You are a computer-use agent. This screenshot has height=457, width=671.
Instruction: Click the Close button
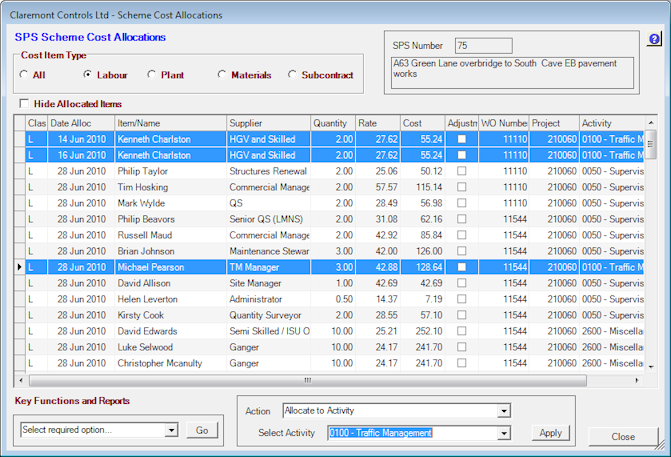point(623,436)
